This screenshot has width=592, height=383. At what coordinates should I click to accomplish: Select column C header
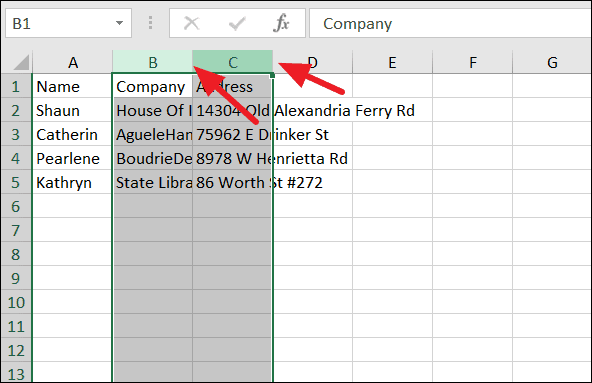233,62
